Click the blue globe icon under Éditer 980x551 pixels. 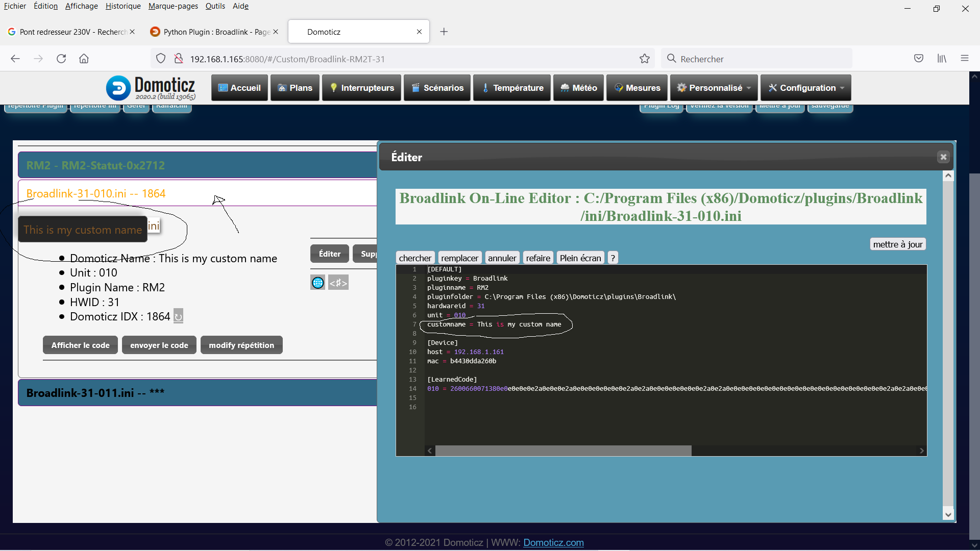click(317, 283)
